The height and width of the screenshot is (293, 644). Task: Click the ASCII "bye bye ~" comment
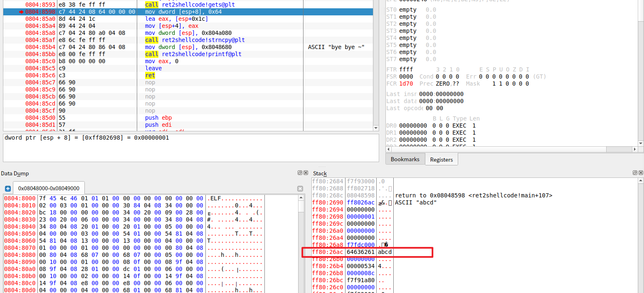tap(336, 47)
